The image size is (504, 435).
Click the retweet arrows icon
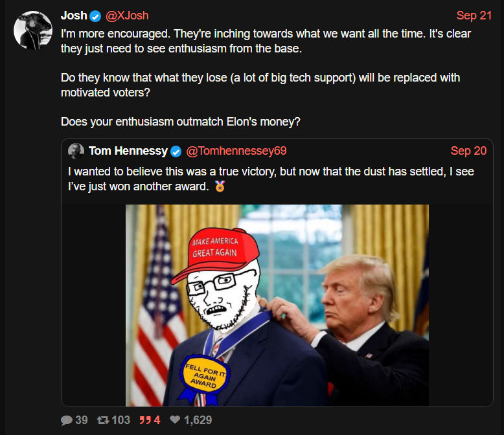pyautogui.click(x=103, y=420)
